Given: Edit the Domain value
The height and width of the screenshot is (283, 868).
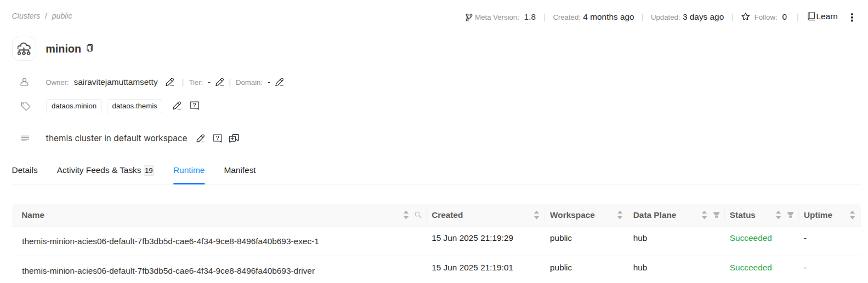Looking at the screenshot, I should point(280,82).
